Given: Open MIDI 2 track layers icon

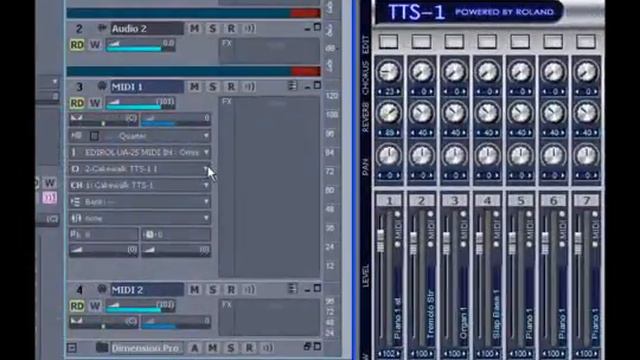Looking at the screenshot, I should click(292, 289).
